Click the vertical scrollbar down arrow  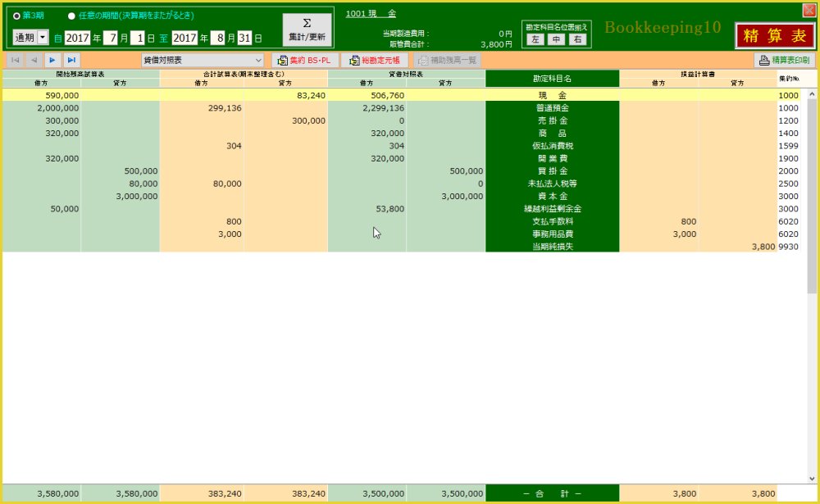pyautogui.click(x=813, y=479)
